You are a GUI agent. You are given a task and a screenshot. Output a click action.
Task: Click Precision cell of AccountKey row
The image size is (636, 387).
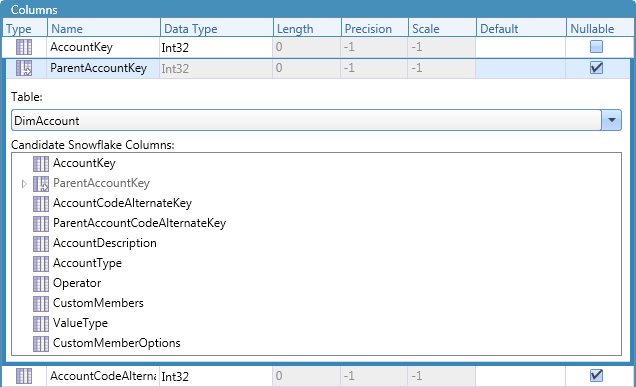[x=374, y=47]
